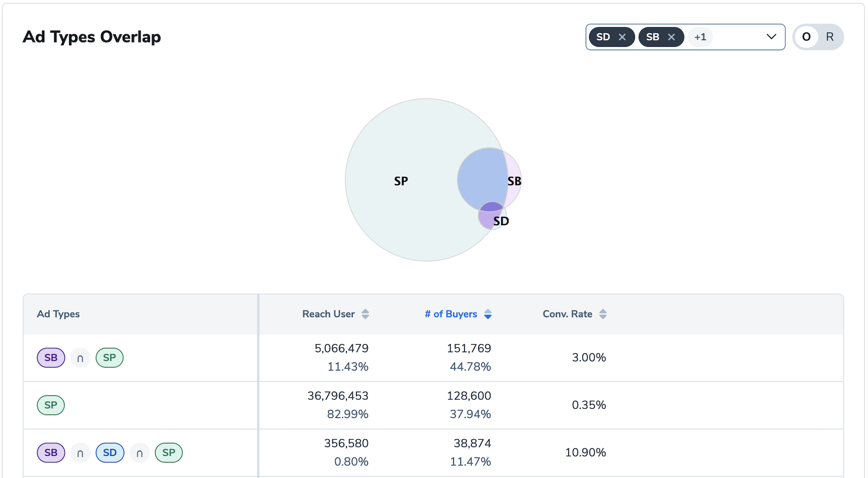Switch toggle to R mode
Screen dimensions: 868x478
coord(830,37)
